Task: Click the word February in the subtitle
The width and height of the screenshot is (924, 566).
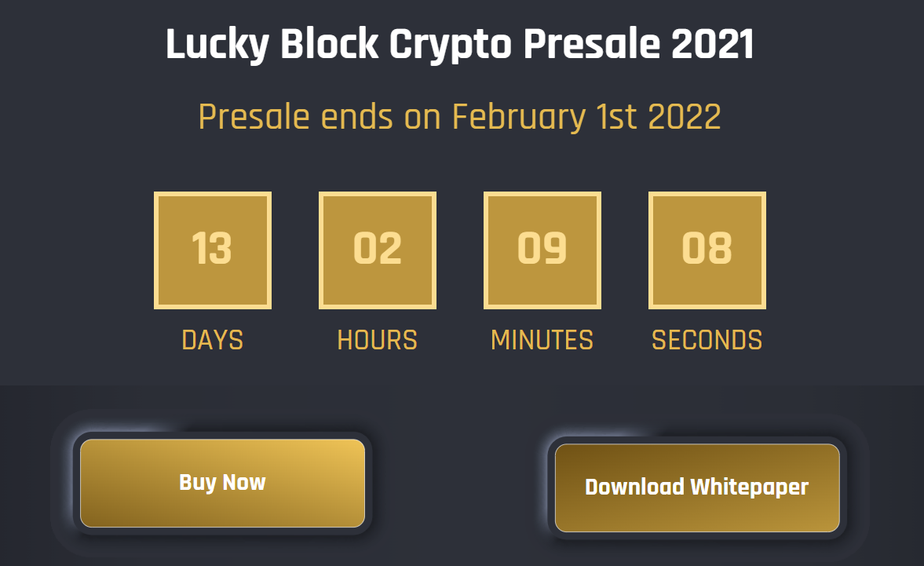Action: [x=519, y=117]
